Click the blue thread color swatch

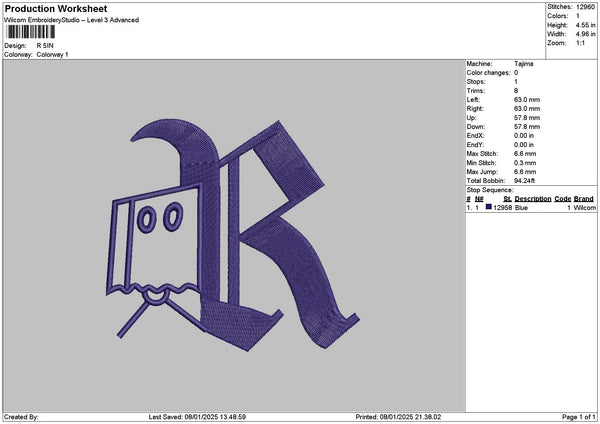489,207
